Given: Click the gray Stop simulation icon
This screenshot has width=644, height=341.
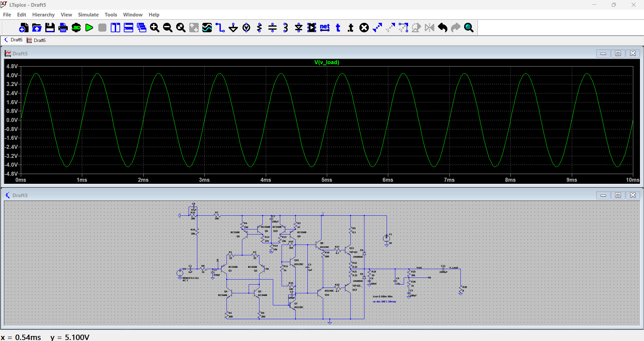Looking at the screenshot, I should (102, 28).
